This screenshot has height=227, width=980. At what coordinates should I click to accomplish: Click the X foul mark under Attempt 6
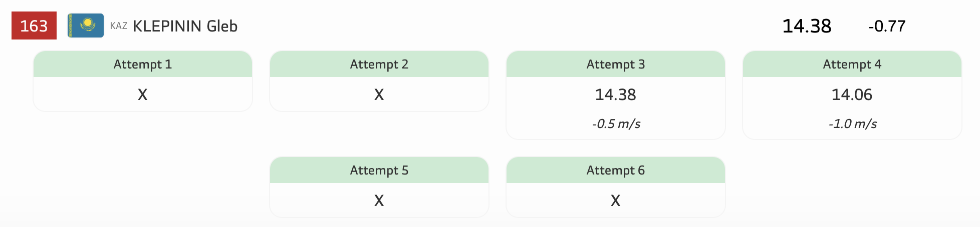click(x=616, y=200)
